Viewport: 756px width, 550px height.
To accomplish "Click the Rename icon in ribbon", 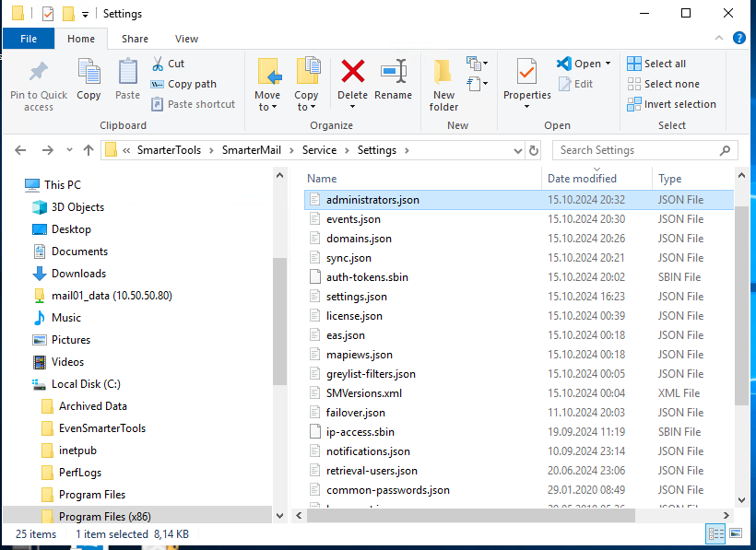I will pos(394,73).
